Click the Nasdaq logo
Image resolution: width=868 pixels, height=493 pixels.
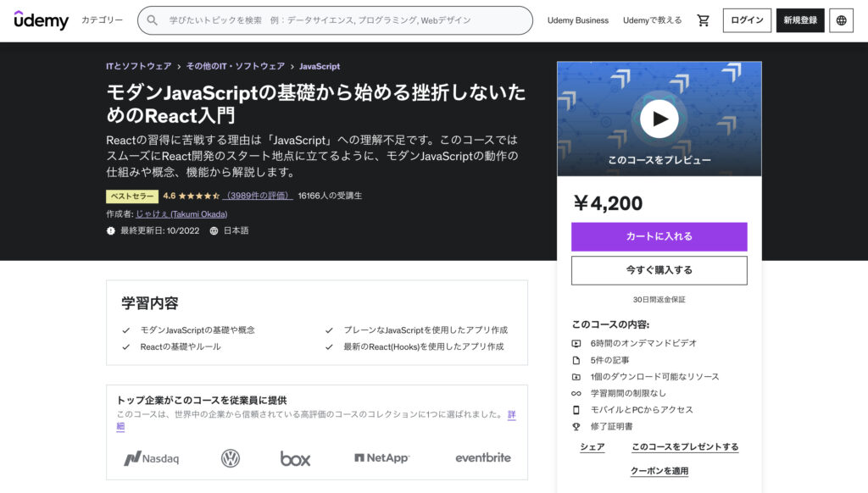pos(151,458)
